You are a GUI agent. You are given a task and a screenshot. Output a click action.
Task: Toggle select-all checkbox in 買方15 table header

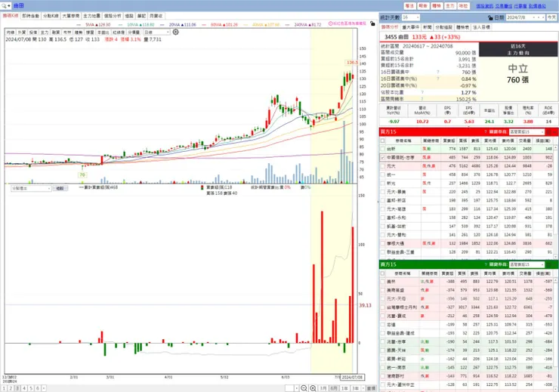(x=382, y=140)
